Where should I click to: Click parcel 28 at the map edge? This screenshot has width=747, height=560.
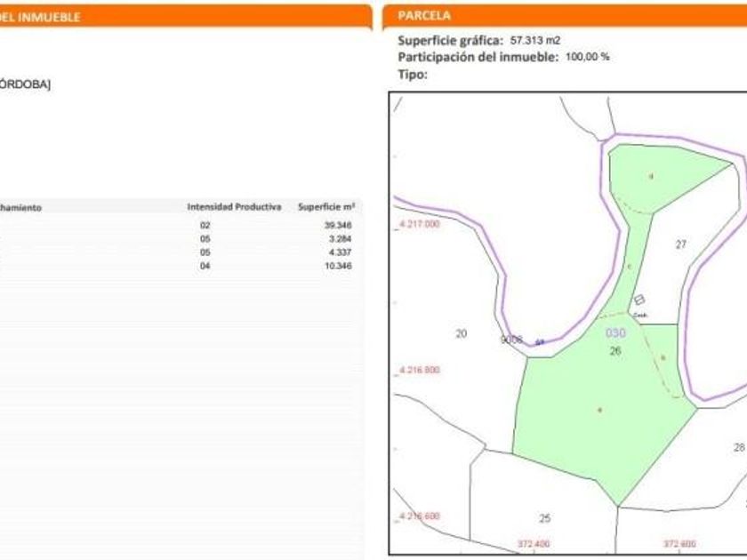pos(738,447)
